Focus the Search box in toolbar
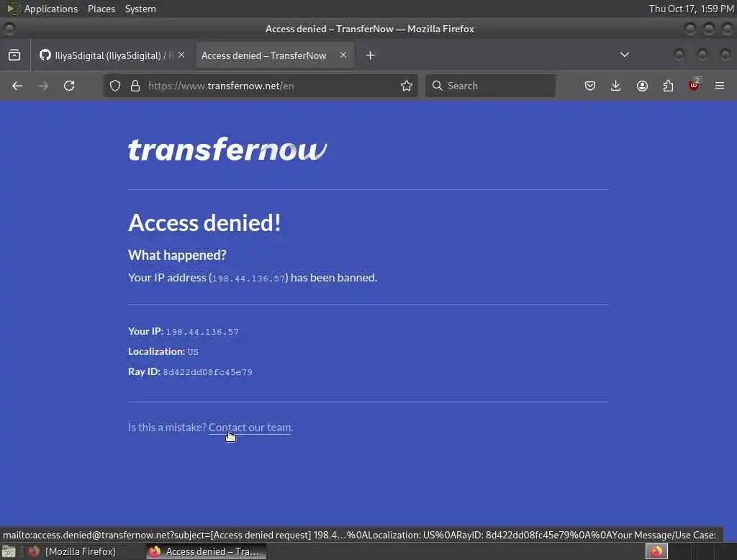The image size is (737, 560). (x=490, y=86)
